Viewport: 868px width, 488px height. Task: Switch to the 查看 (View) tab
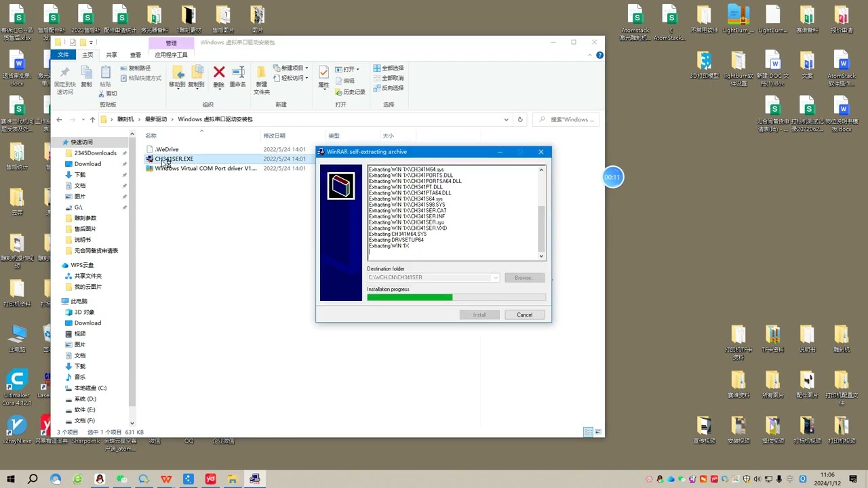pyautogui.click(x=136, y=55)
